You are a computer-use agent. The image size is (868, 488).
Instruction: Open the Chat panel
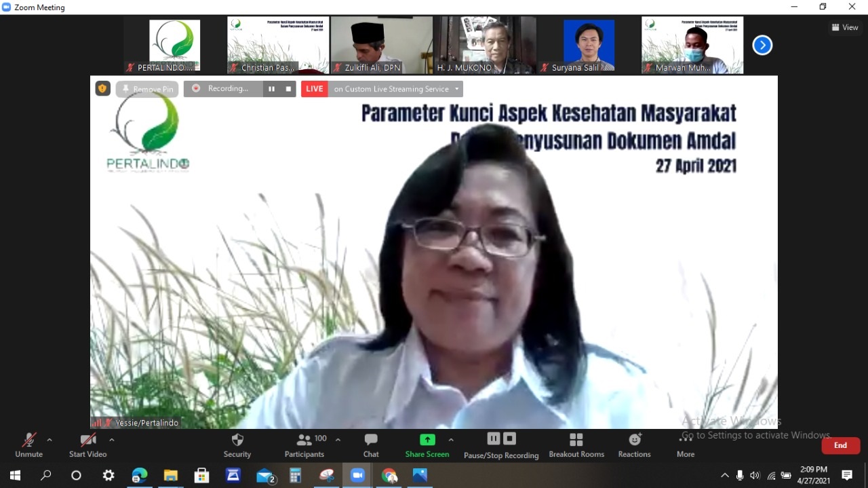click(x=371, y=445)
